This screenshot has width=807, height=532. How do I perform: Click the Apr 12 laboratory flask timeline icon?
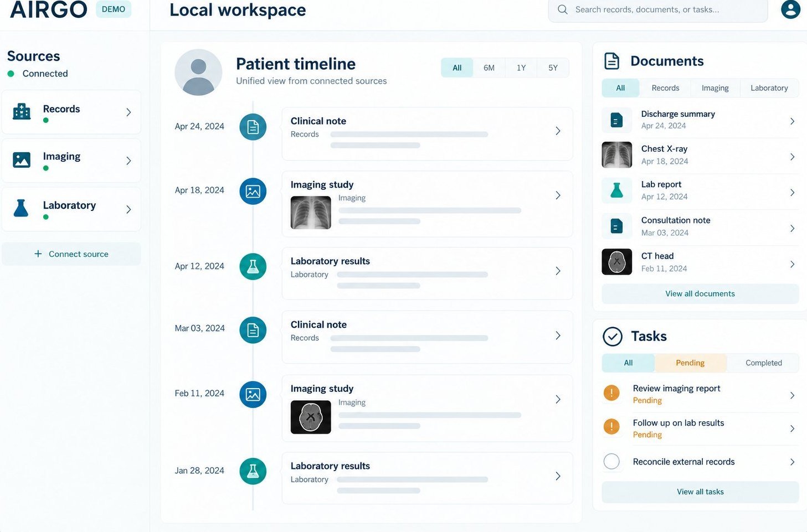click(253, 266)
